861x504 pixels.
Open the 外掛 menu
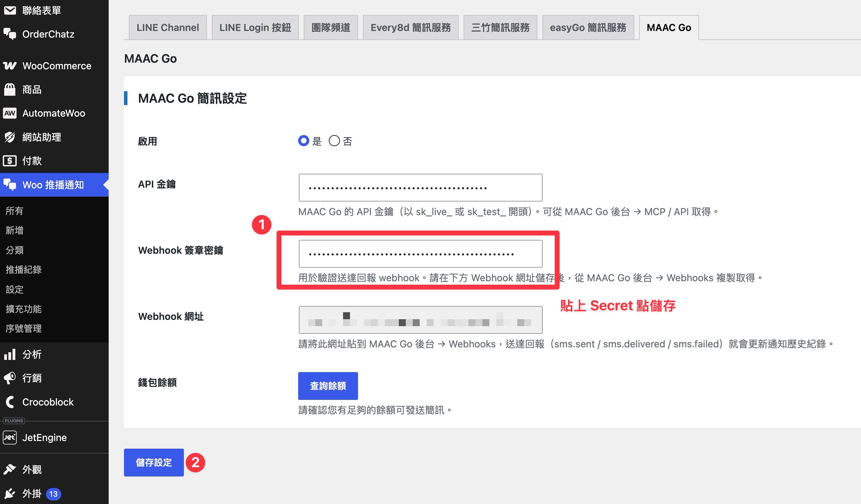click(54, 494)
